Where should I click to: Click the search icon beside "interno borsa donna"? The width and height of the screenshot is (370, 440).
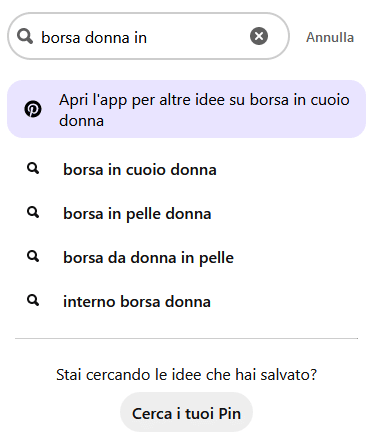[33, 301]
